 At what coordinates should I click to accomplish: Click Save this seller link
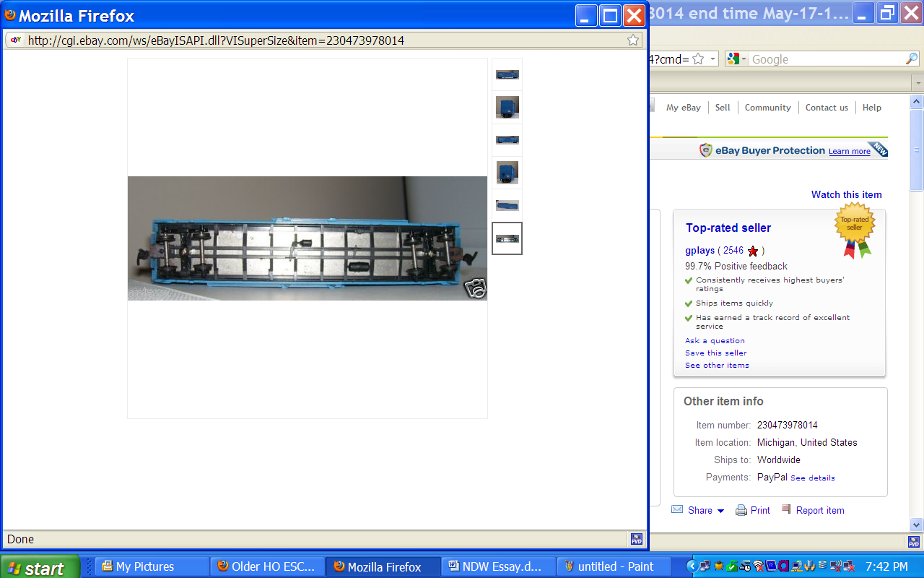715,353
